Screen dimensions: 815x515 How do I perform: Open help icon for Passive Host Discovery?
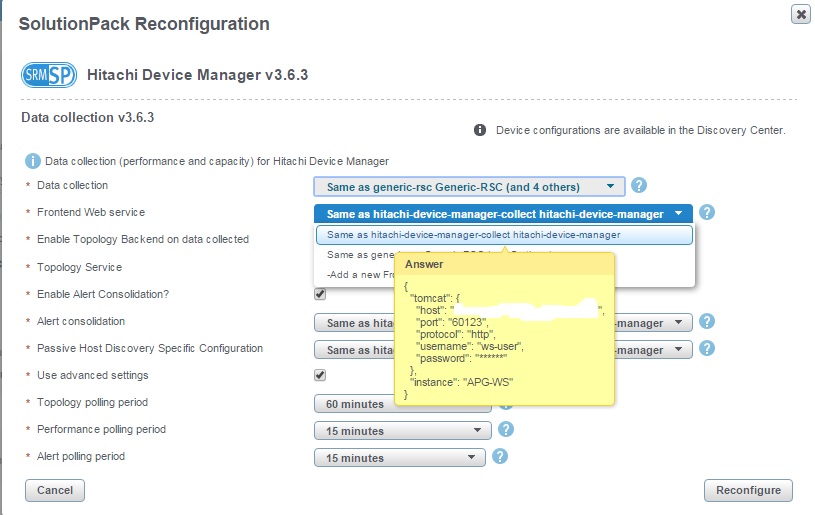tap(706, 348)
